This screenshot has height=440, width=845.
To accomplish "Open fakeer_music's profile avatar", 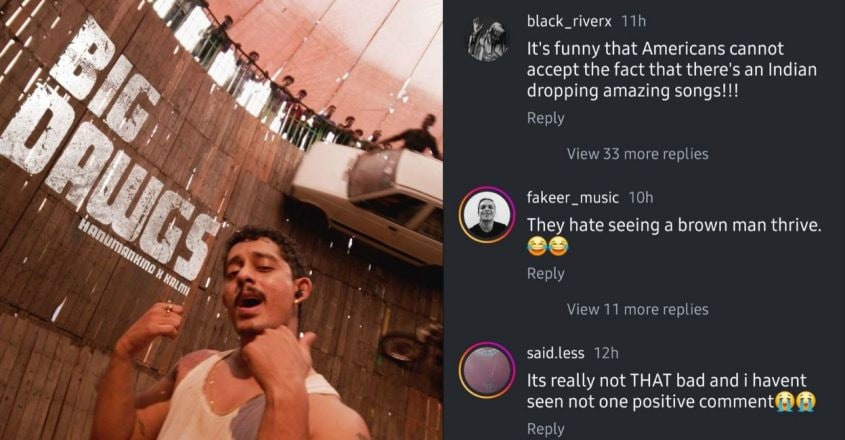I will coord(487,214).
